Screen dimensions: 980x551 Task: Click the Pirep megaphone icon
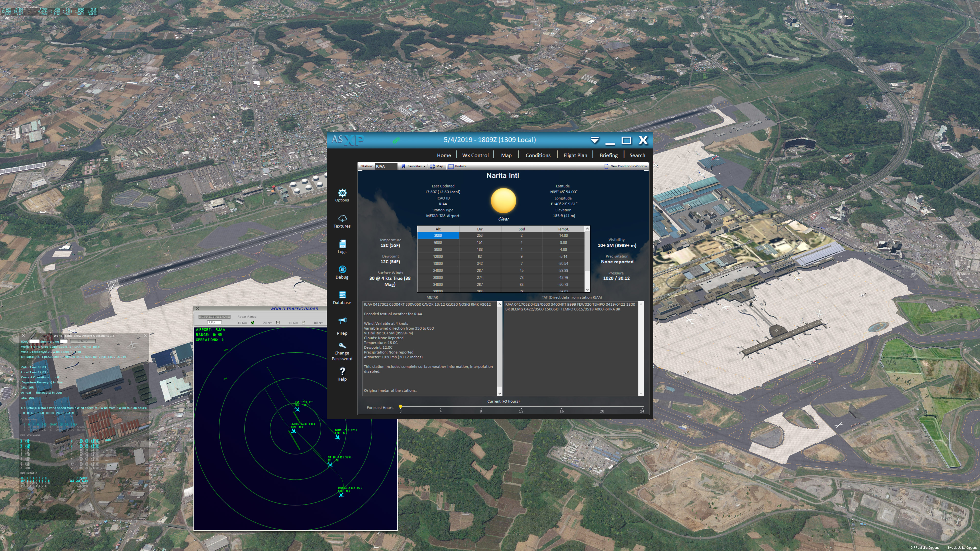click(342, 321)
